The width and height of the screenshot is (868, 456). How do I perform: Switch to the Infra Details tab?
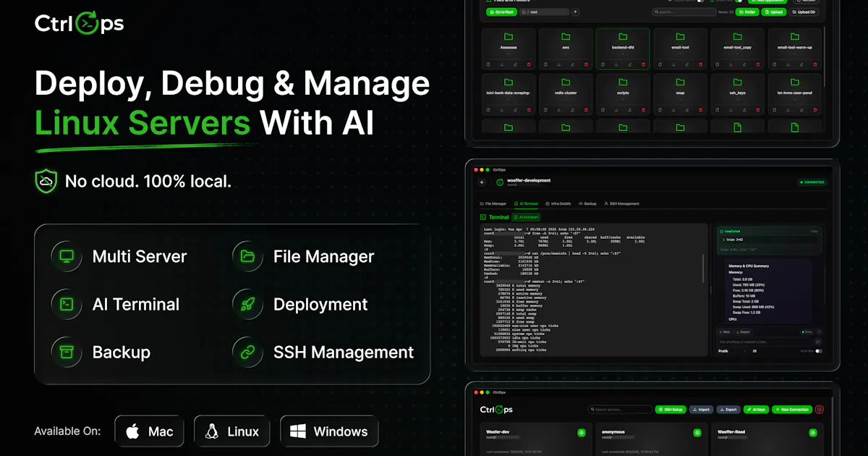click(x=558, y=204)
